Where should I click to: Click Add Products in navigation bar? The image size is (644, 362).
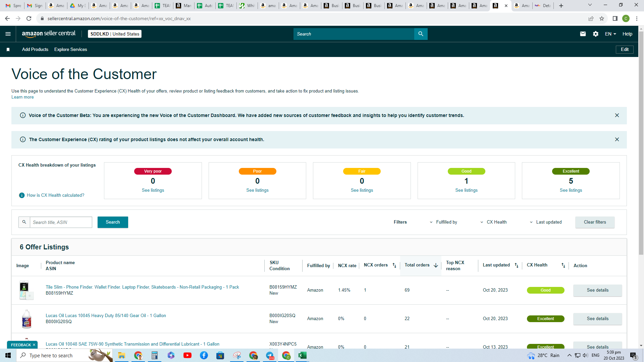(35, 50)
